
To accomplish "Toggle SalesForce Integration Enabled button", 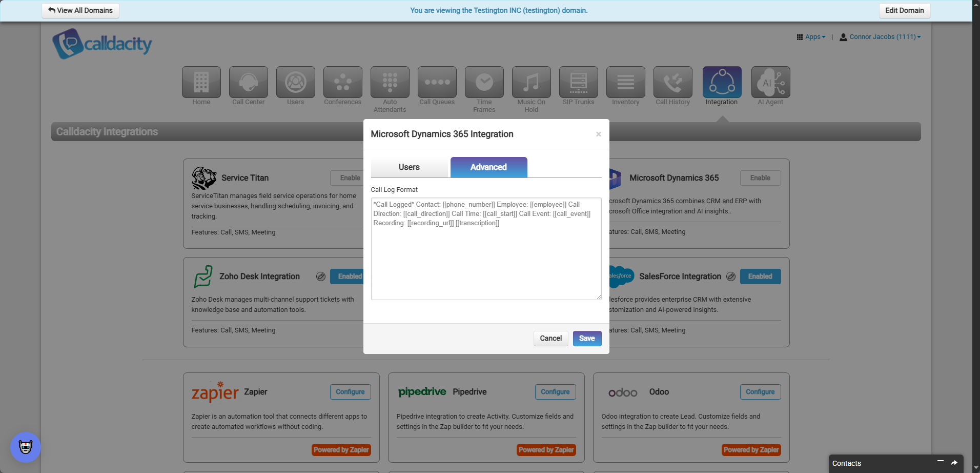I will [x=760, y=277].
